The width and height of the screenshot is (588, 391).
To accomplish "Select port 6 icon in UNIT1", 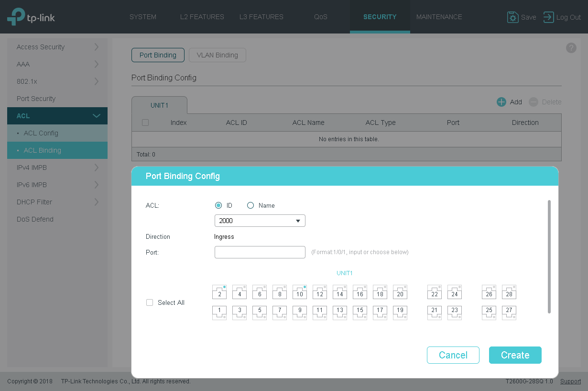I will click(260, 292).
